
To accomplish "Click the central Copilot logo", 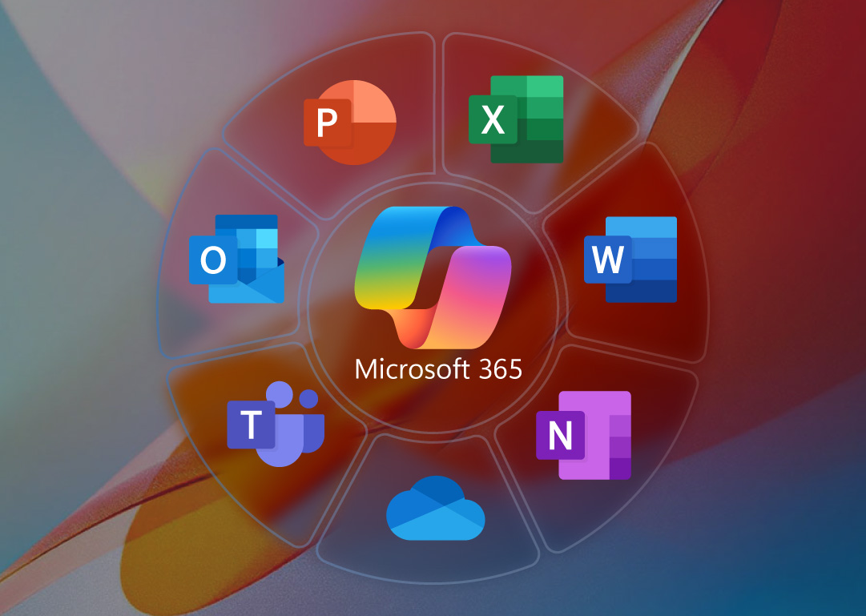I will click(x=433, y=278).
